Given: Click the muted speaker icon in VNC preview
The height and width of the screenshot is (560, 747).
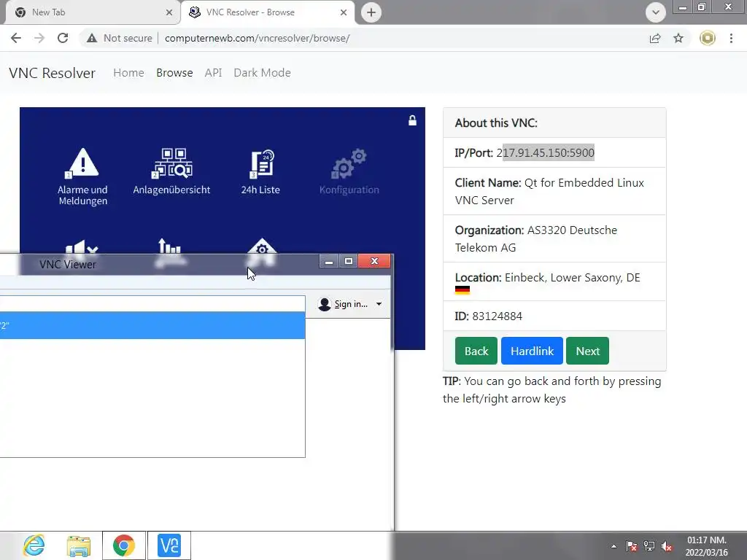Looking at the screenshot, I should 82,248.
